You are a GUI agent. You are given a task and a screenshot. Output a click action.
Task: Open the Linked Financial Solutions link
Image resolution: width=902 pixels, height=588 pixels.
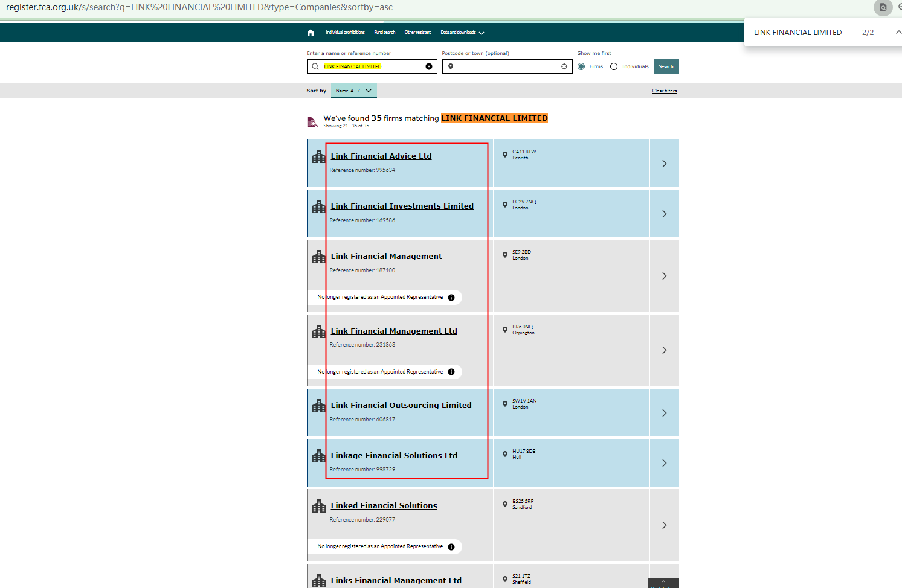tap(384, 506)
